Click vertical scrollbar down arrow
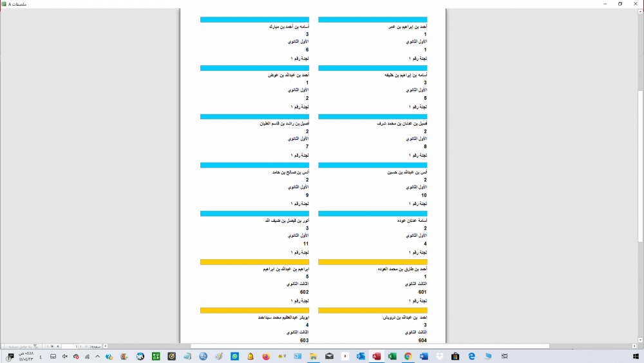 tap(640, 340)
